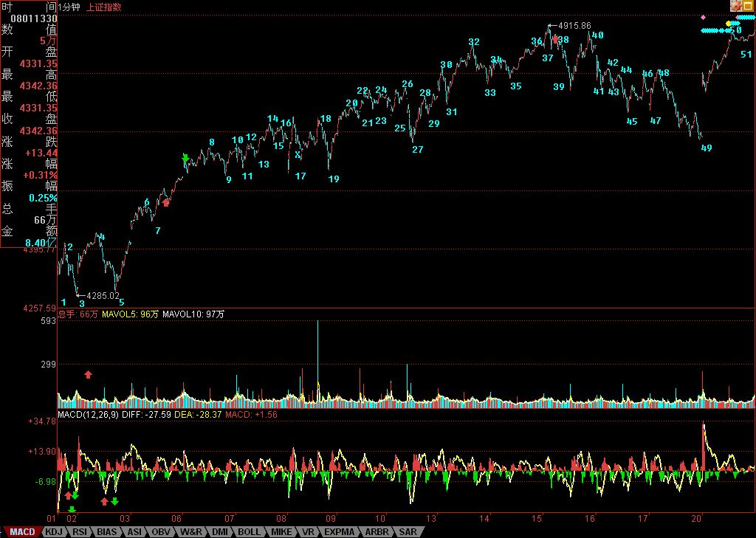Screen dimensions: 756x538
Task: Show the W&R indicator tab
Action: (190, 531)
